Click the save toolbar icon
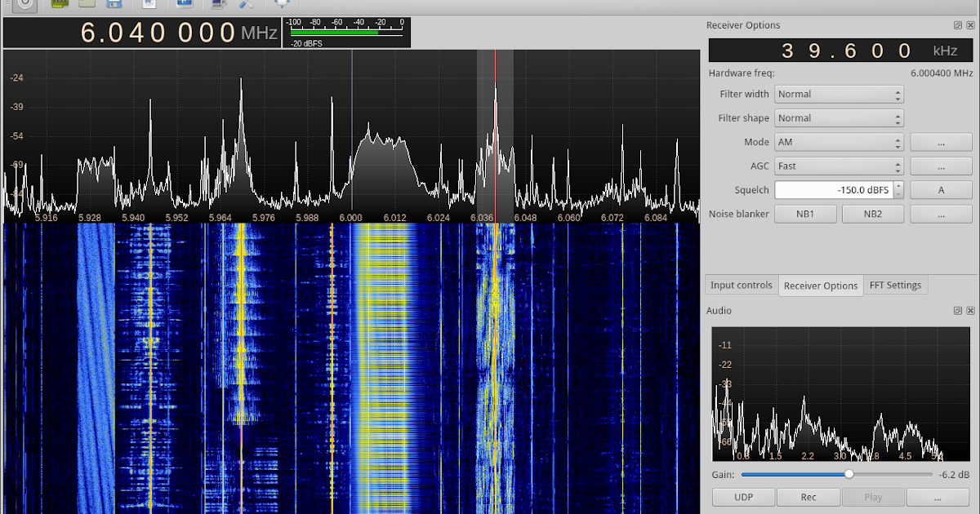The width and height of the screenshot is (980, 514). coord(113,5)
